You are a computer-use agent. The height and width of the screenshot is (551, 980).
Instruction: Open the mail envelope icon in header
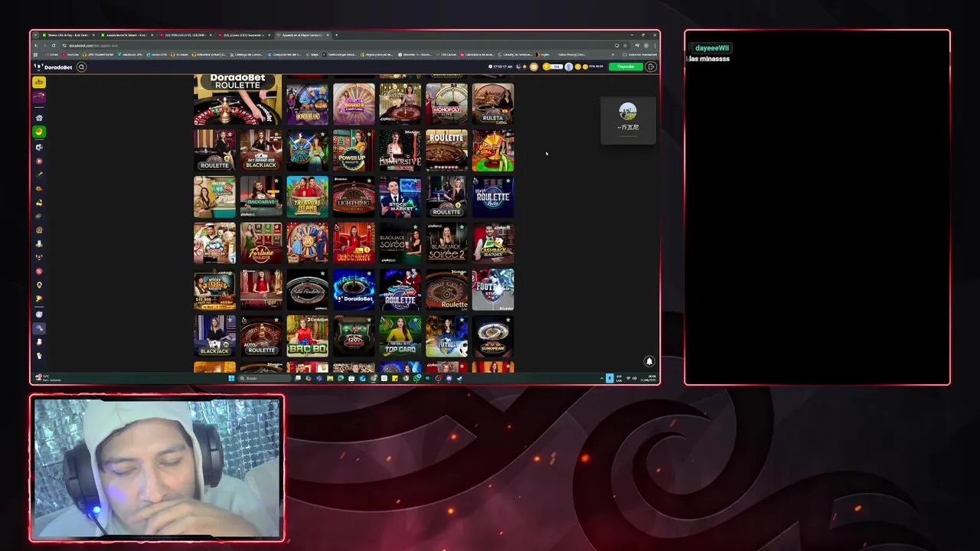click(x=534, y=67)
